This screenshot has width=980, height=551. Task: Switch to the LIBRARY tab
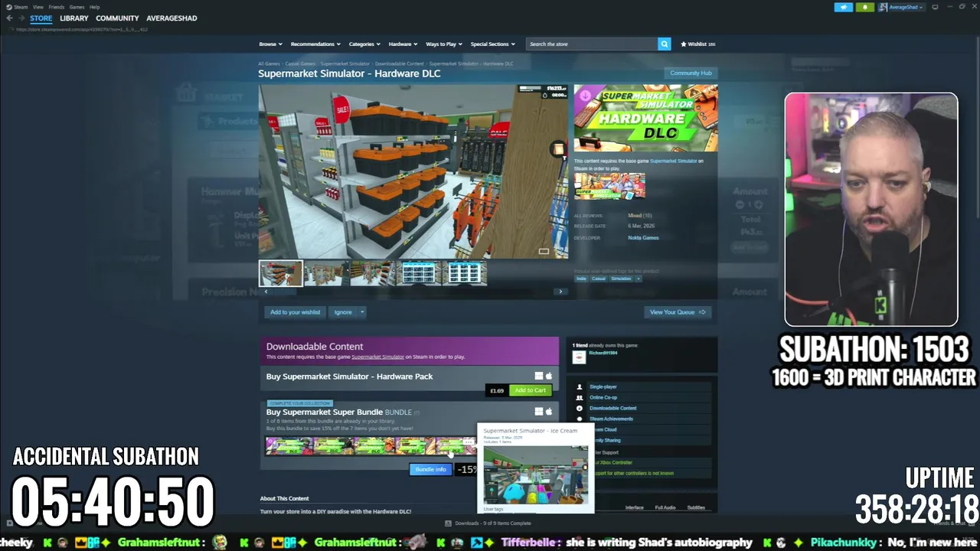coord(74,18)
